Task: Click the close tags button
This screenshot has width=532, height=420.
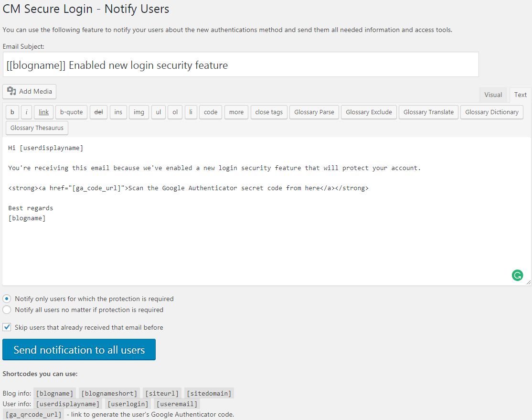Action: 269,112
